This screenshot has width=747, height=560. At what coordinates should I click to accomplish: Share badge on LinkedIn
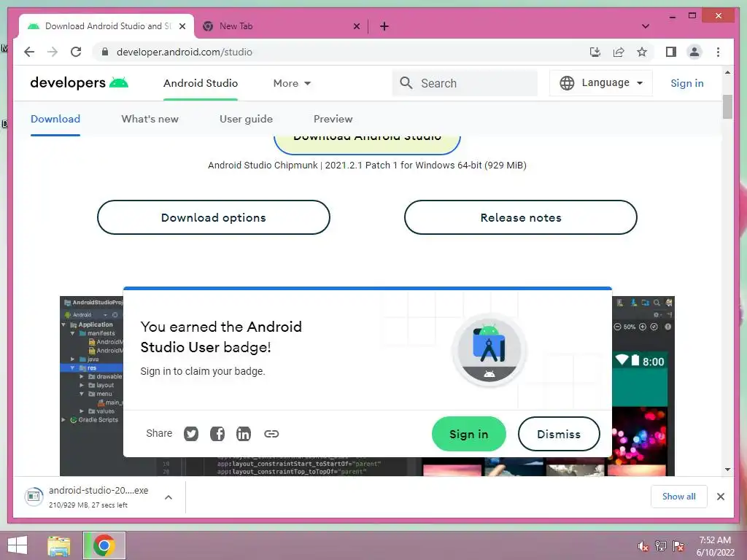click(x=244, y=434)
